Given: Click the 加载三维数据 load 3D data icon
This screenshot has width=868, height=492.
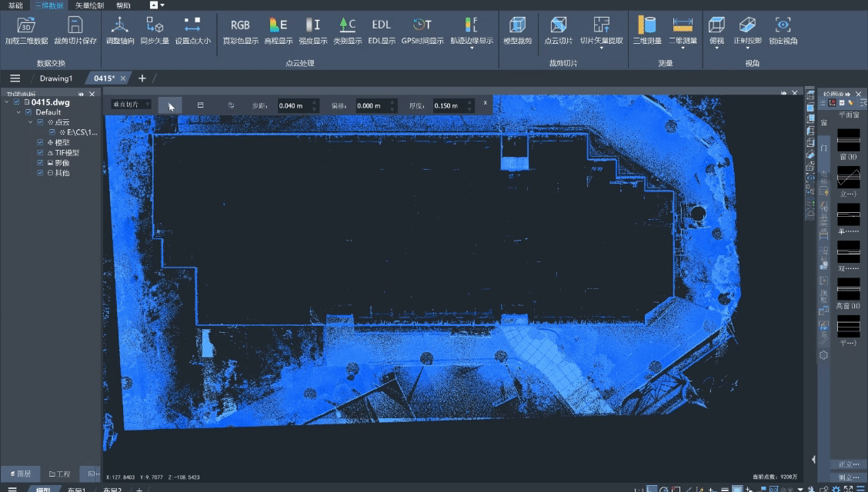Looking at the screenshot, I should [x=26, y=25].
